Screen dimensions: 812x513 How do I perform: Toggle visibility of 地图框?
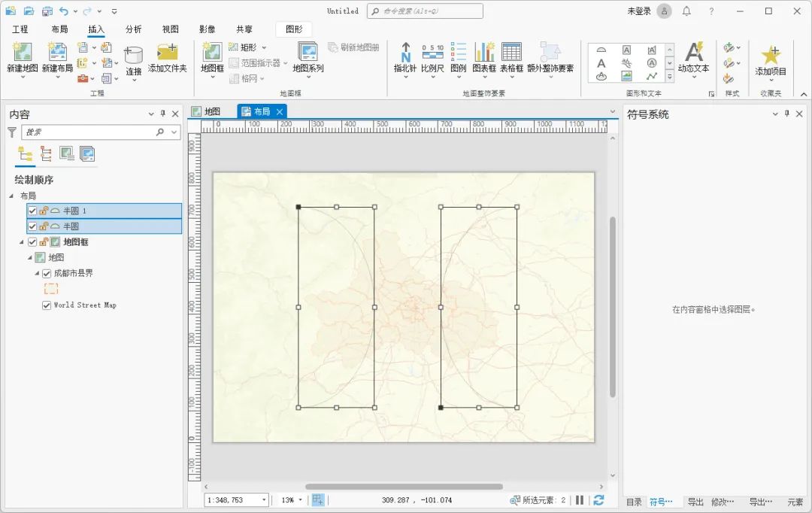point(32,242)
